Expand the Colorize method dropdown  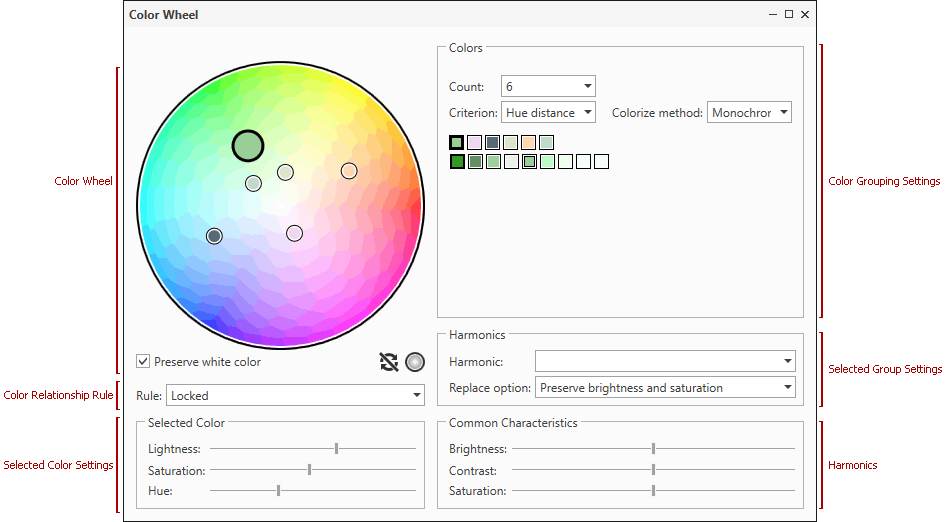tap(749, 113)
